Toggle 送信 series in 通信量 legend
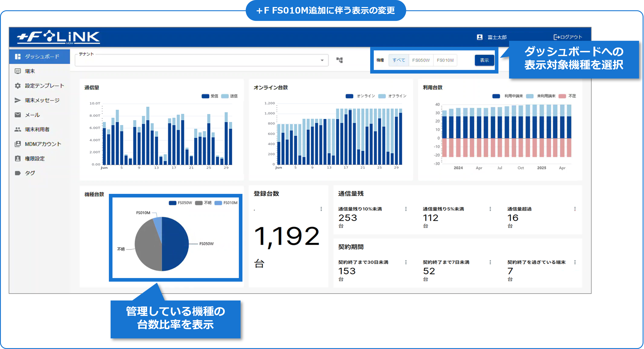 229,96
